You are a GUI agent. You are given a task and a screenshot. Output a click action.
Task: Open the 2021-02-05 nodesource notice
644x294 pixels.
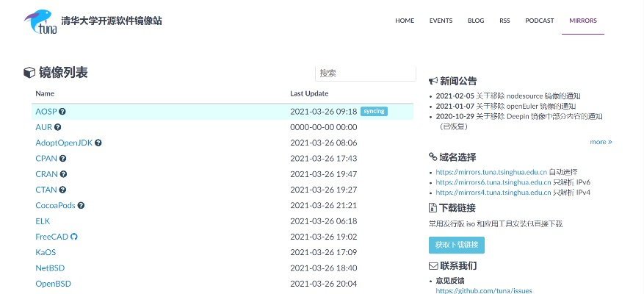(x=508, y=96)
